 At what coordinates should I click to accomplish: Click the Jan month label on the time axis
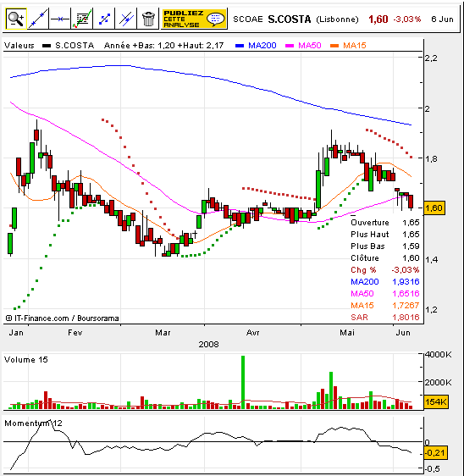tap(16, 333)
